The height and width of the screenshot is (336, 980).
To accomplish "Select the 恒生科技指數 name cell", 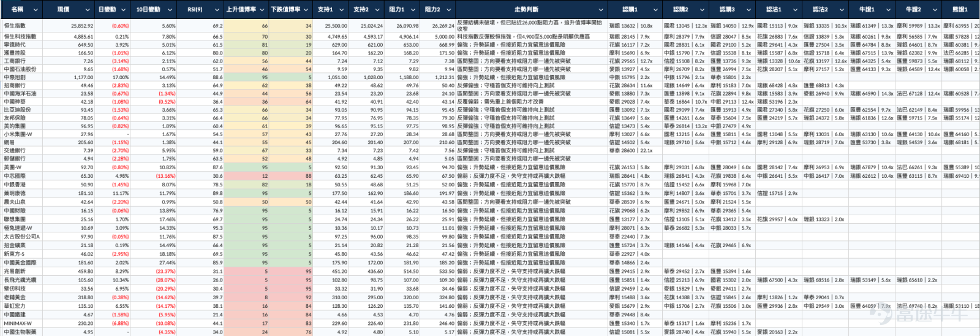I will click(x=22, y=37).
